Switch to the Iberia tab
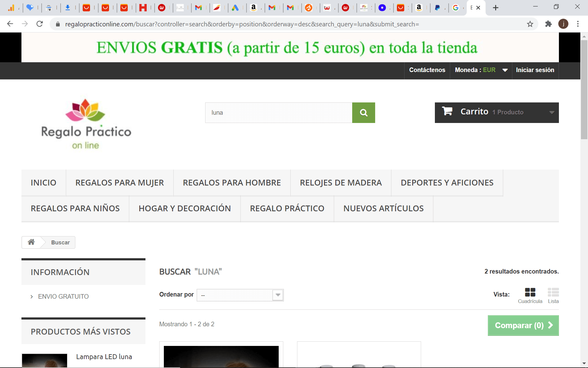The width and height of the screenshot is (588, 368). tap(217, 8)
